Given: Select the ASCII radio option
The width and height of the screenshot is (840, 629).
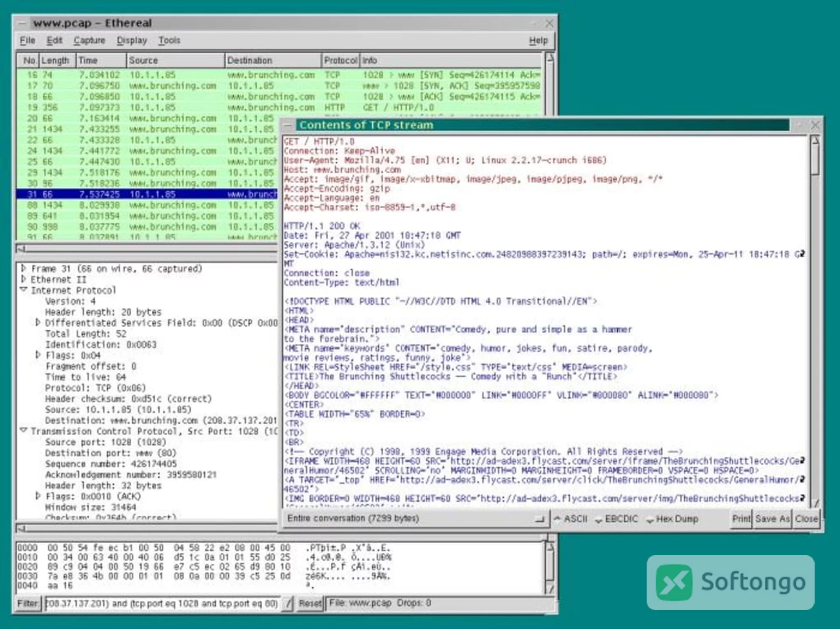Looking at the screenshot, I should (x=570, y=519).
